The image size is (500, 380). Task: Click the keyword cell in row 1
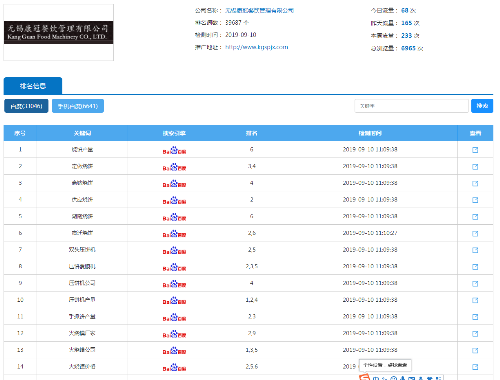pyautogui.click(x=82, y=150)
